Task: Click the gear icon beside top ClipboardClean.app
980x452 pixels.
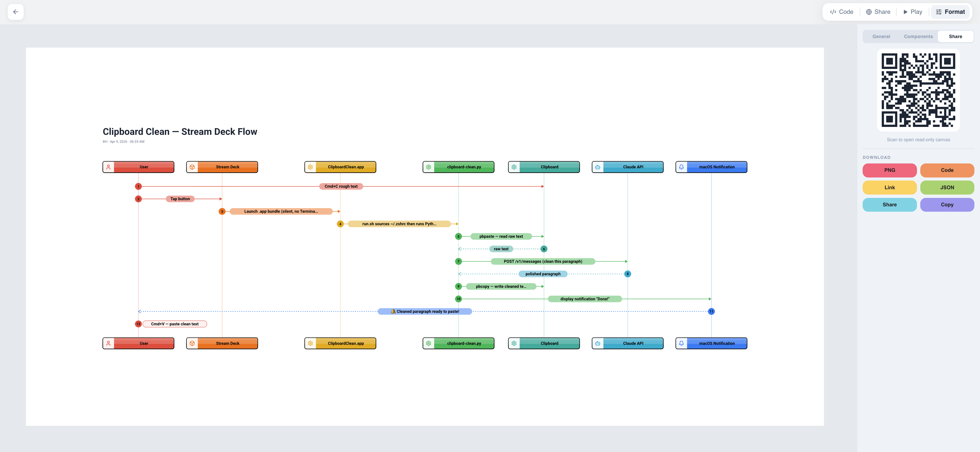Action: (x=310, y=167)
